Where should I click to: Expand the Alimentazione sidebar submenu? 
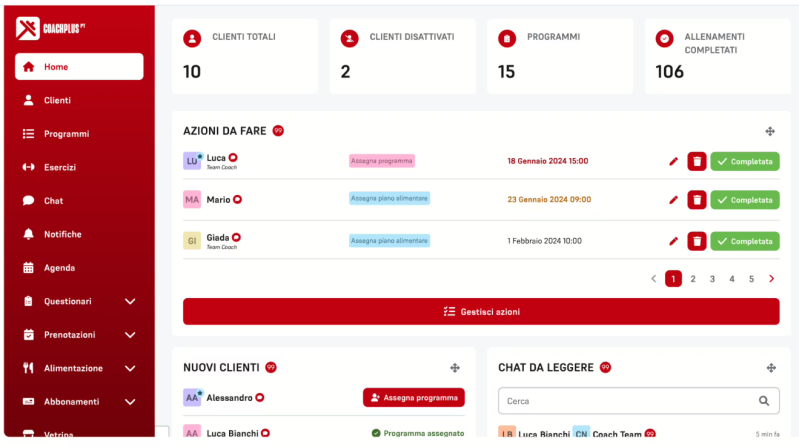coord(130,368)
